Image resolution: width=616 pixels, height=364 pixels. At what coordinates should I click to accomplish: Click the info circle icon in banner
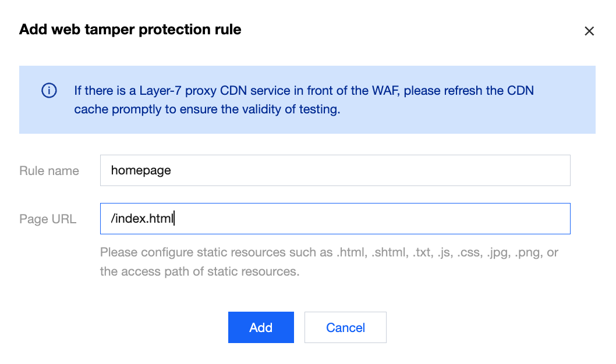tap(49, 91)
